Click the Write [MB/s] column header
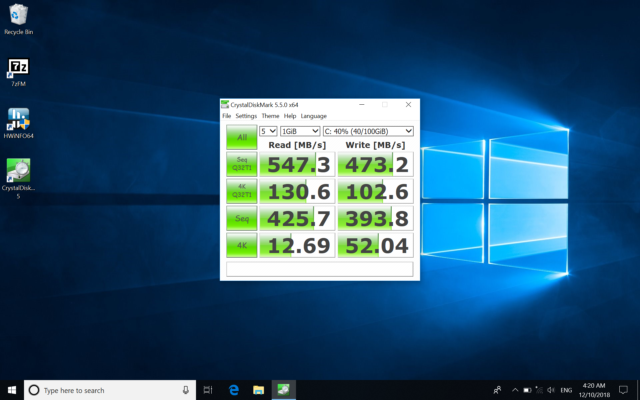Image resolution: width=640 pixels, height=400 pixels. 376,145
